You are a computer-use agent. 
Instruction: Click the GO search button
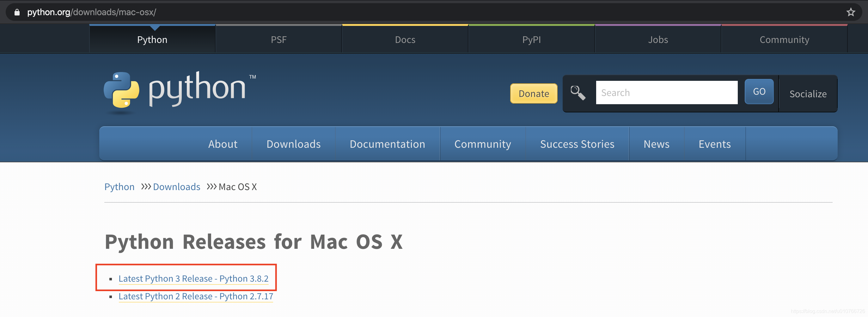[x=759, y=92]
